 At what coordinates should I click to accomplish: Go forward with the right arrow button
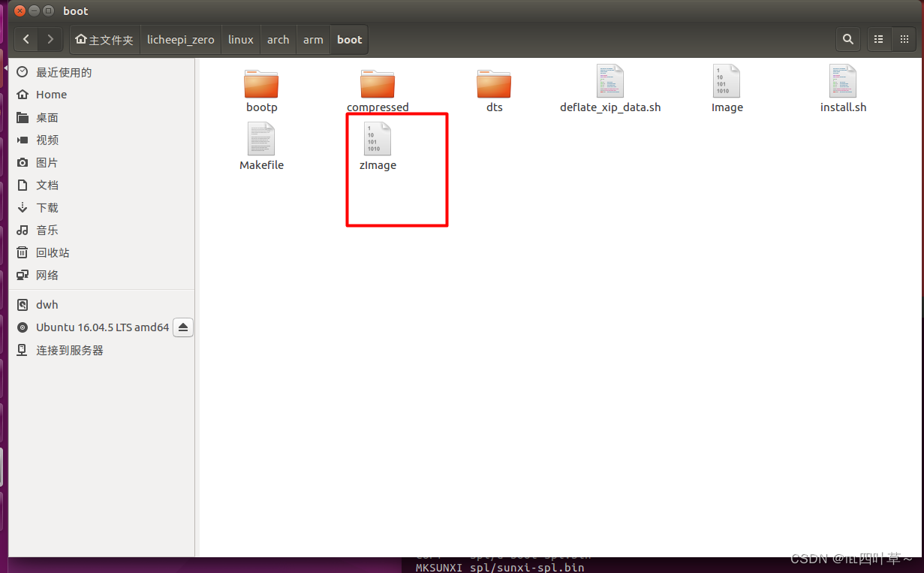50,39
